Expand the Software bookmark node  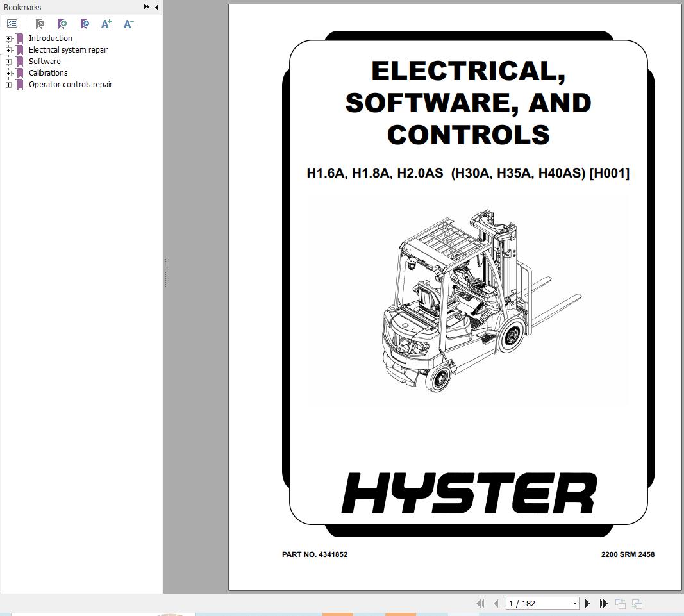(8, 62)
